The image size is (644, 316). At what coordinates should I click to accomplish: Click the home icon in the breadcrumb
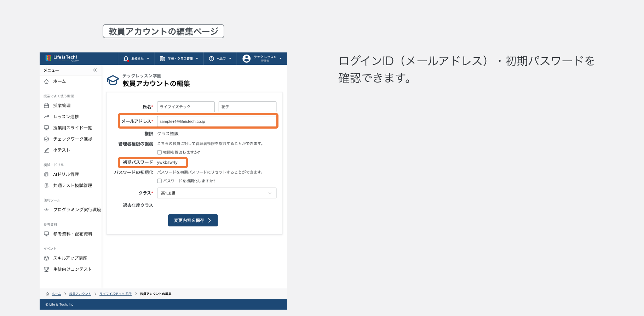47,294
